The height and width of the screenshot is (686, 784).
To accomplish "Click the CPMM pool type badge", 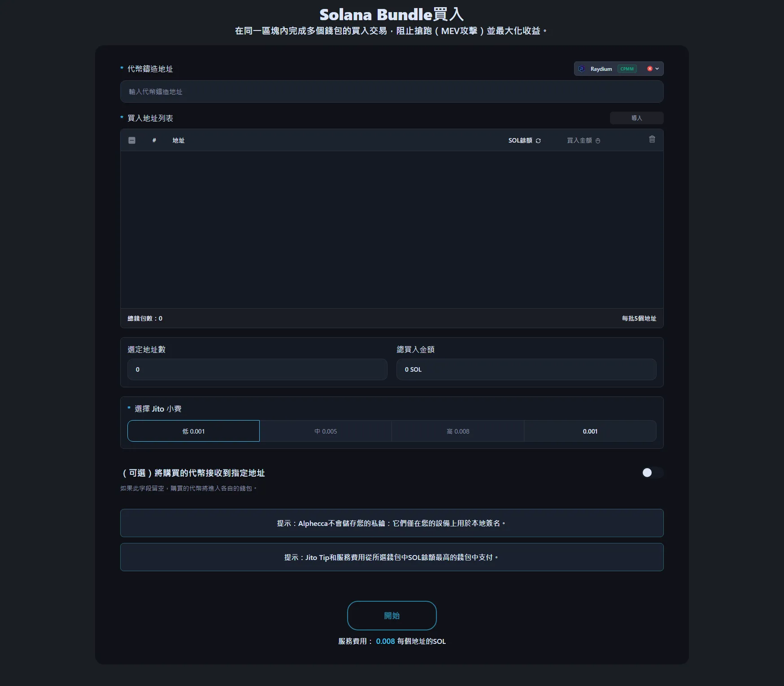I will 627,69.
